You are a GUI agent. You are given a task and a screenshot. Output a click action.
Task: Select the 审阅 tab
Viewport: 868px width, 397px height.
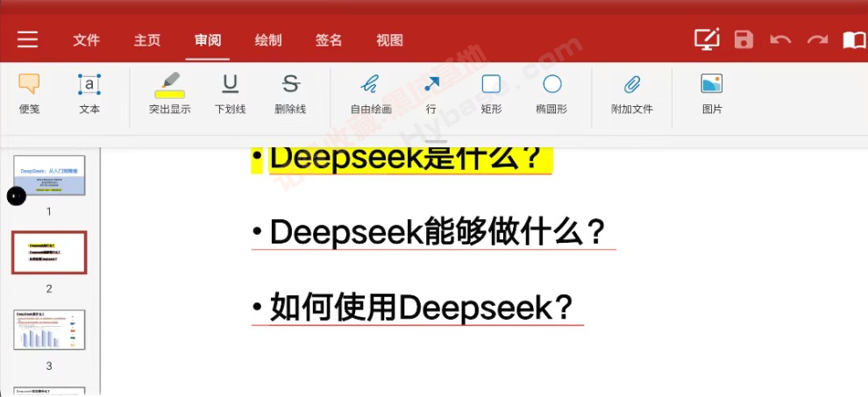[208, 39]
